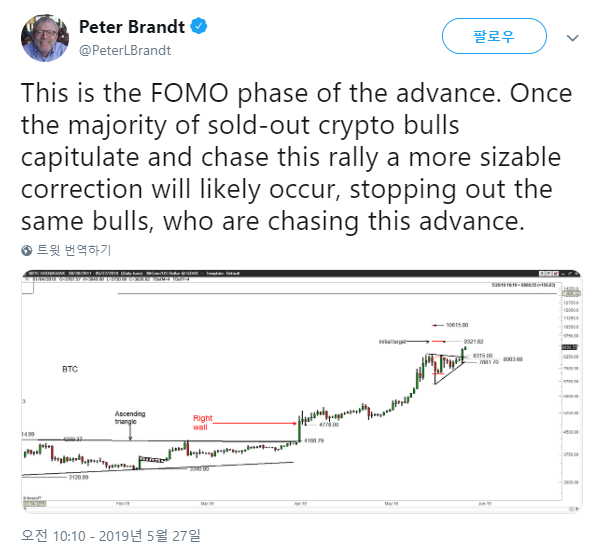
Task: Open the Peter Brandt display name
Action: [132, 26]
